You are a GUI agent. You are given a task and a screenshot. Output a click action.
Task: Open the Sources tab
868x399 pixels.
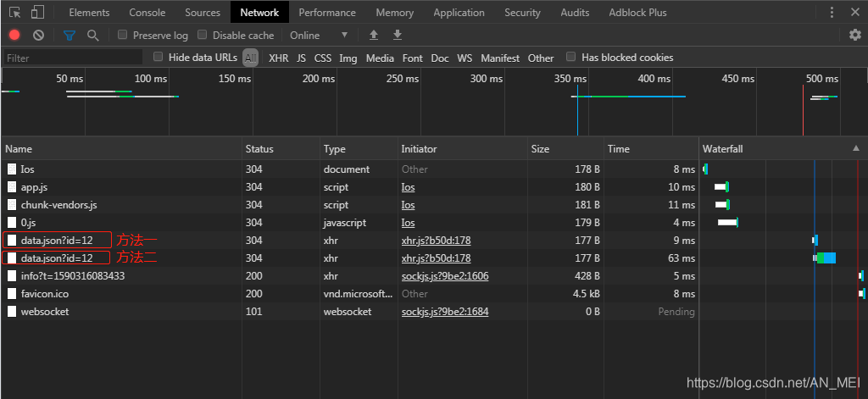[203, 12]
